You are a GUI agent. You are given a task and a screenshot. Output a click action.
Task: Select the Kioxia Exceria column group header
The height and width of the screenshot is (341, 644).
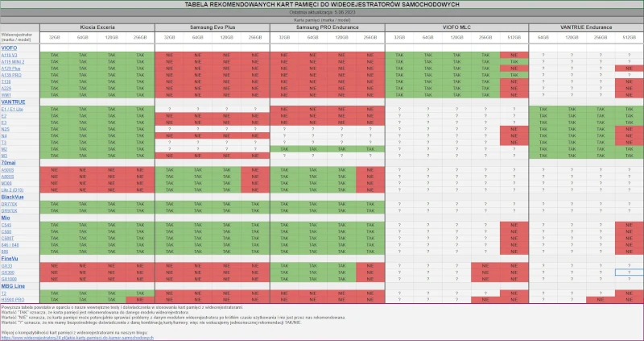point(97,27)
